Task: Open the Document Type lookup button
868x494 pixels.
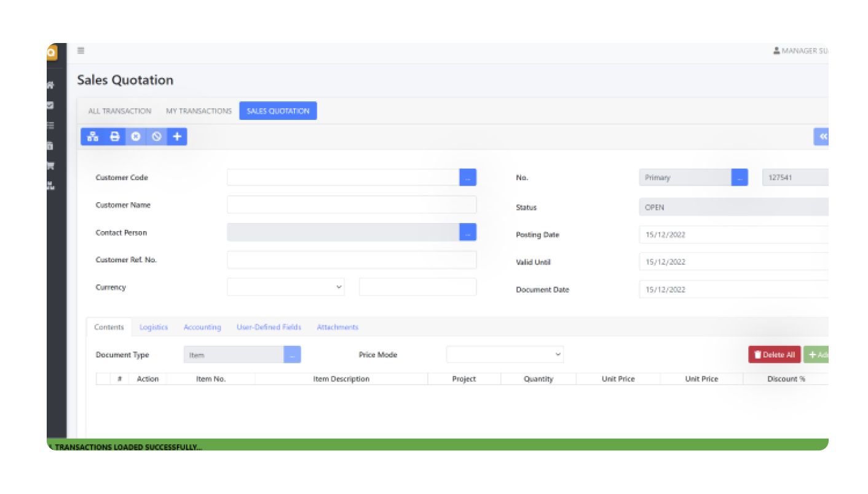Action: pos(292,355)
